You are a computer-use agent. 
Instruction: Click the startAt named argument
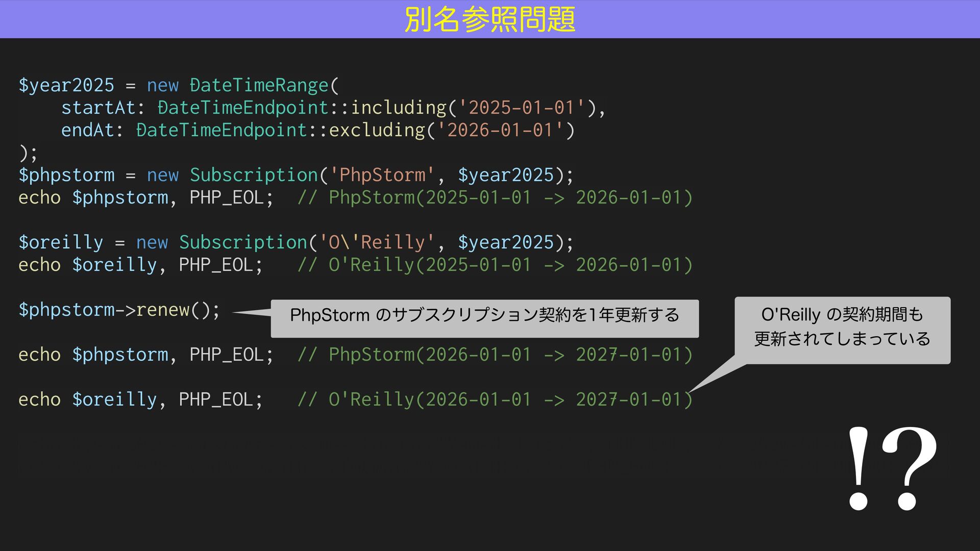point(98,108)
